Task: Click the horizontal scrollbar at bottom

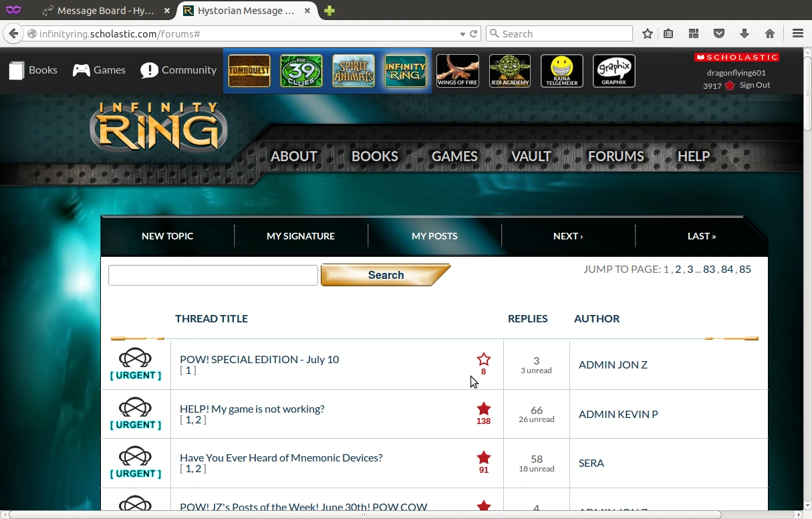Action: [364, 514]
